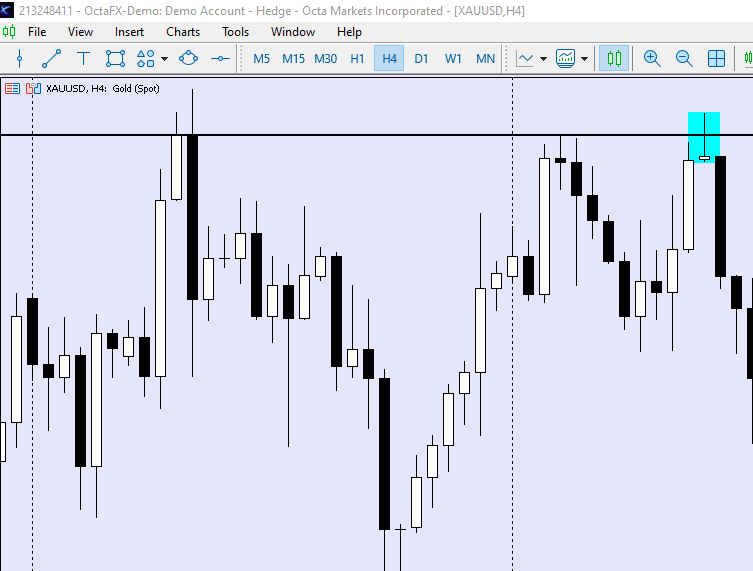The width and height of the screenshot is (753, 571).
Task: Switch to H1 timeframe
Action: point(357,59)
